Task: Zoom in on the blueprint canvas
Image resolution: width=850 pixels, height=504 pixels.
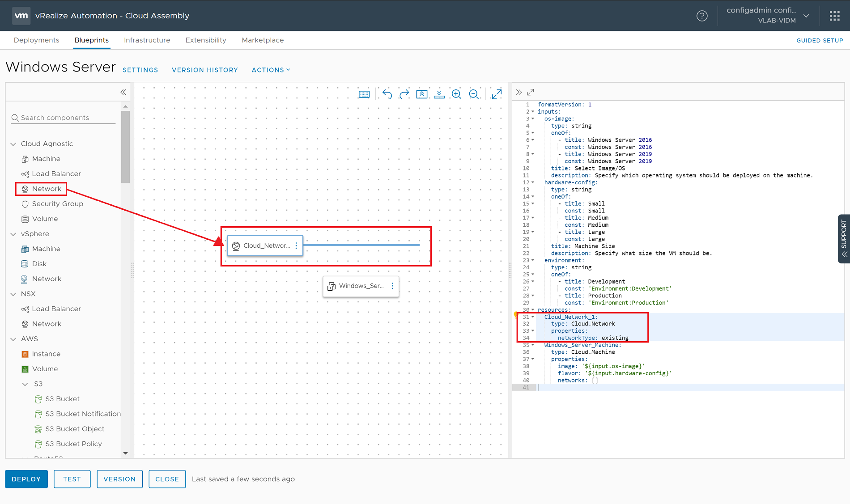Action: [x=456, y=94]
